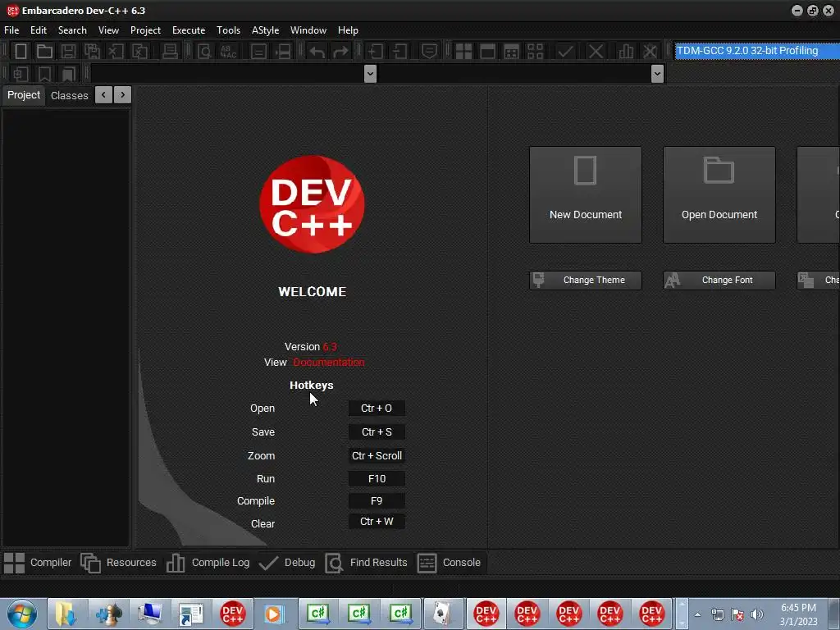Click the Ctr + O hotkey box
This screenshot has width=840, height=630.
377,409
